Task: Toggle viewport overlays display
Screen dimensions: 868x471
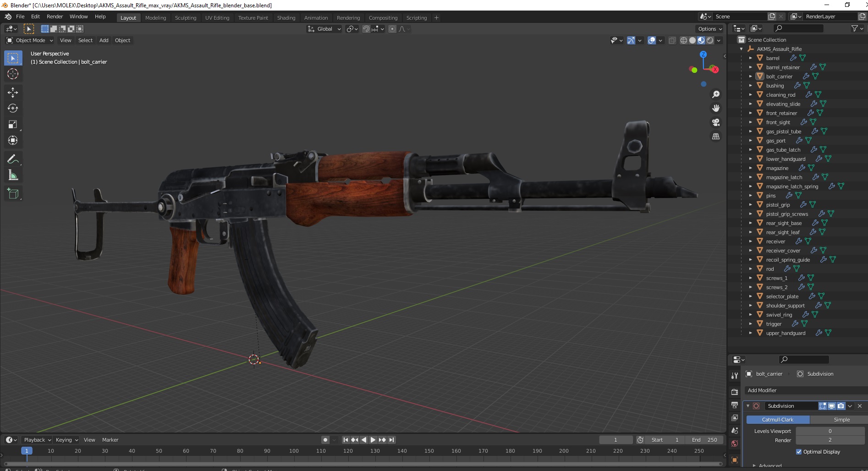Action: pyautogui.click(x=652, y=40)
